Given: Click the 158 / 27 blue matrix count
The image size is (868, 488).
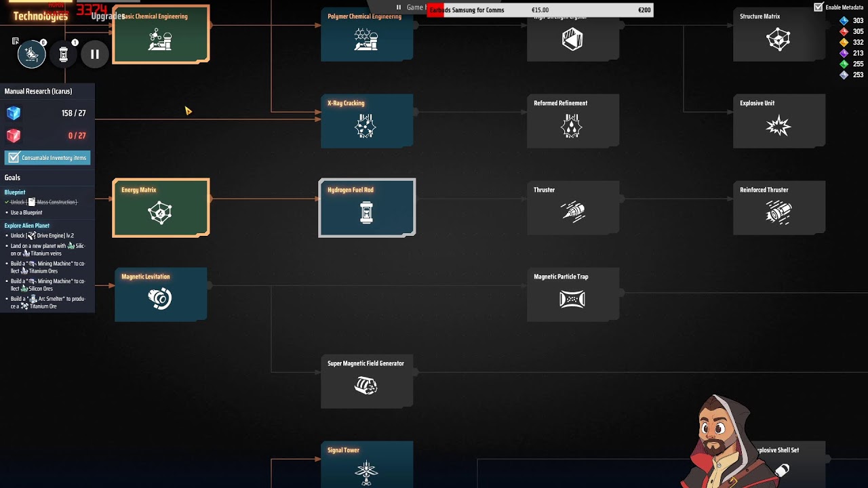Looking at the screenshot, I should pos(73,113).
